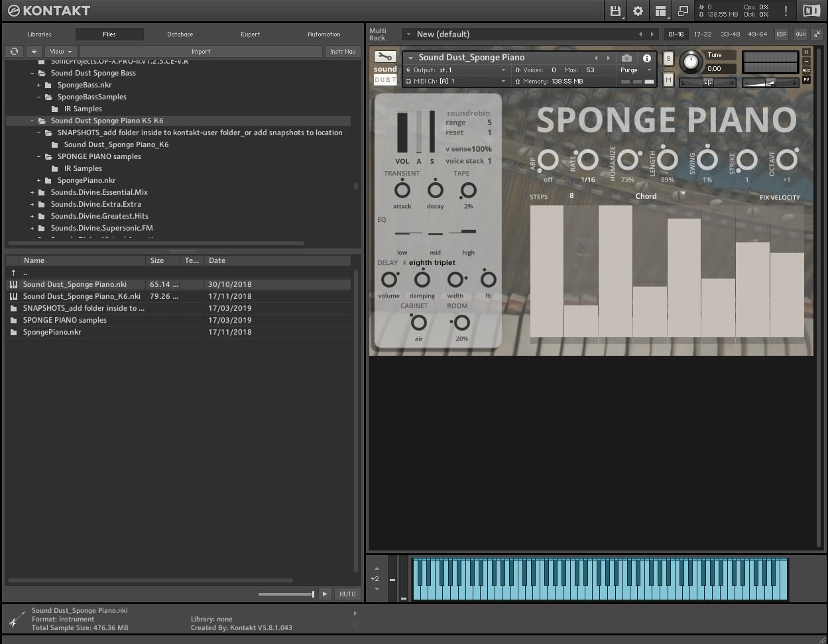Show instrument info icon
Screen dimensions: 828x644
(x=647, y=58)
